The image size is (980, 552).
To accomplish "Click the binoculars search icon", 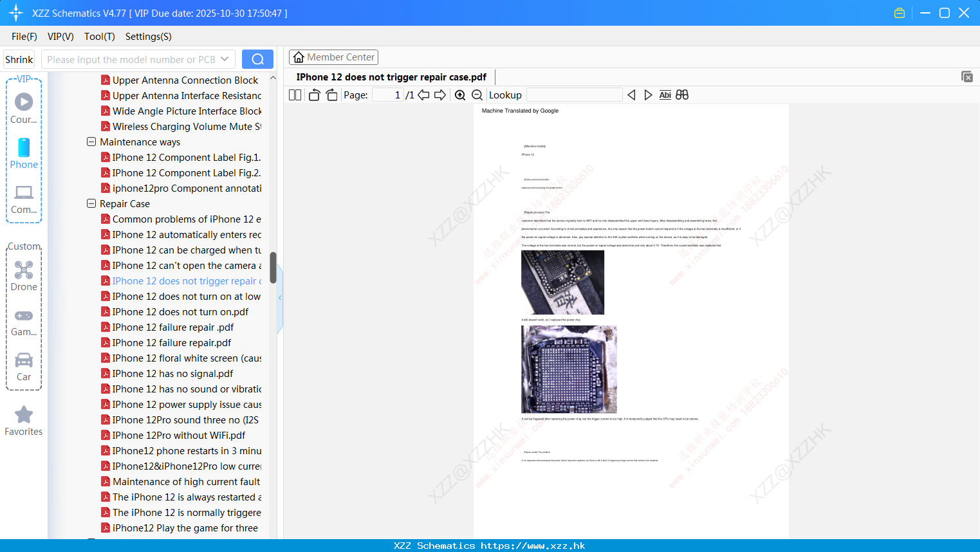I will 682,95.
